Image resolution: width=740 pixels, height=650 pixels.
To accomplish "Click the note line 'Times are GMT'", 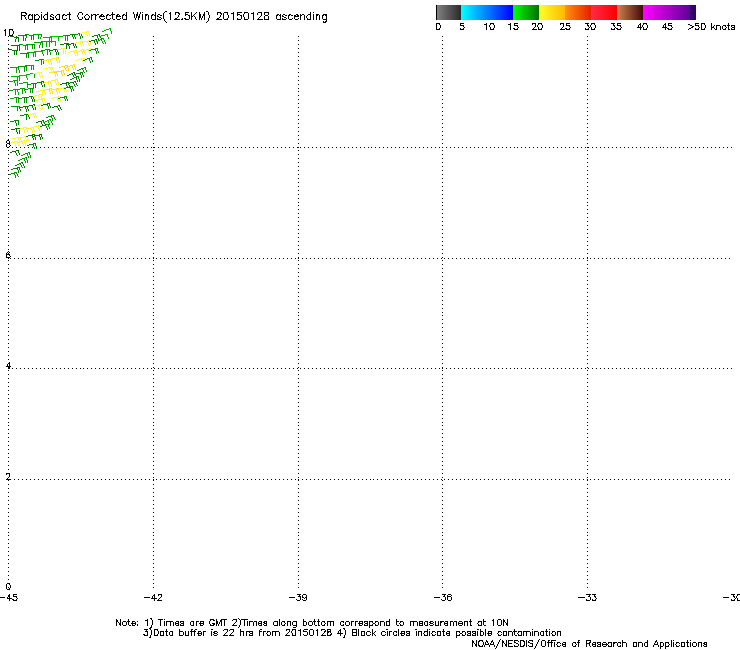I will pos(192,623).
